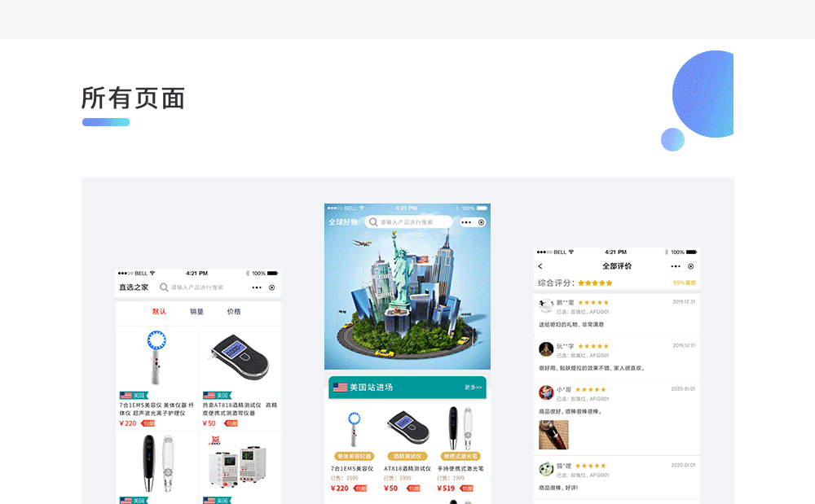Click the 便携式激光笔 category tag

[x=460, y=456]
